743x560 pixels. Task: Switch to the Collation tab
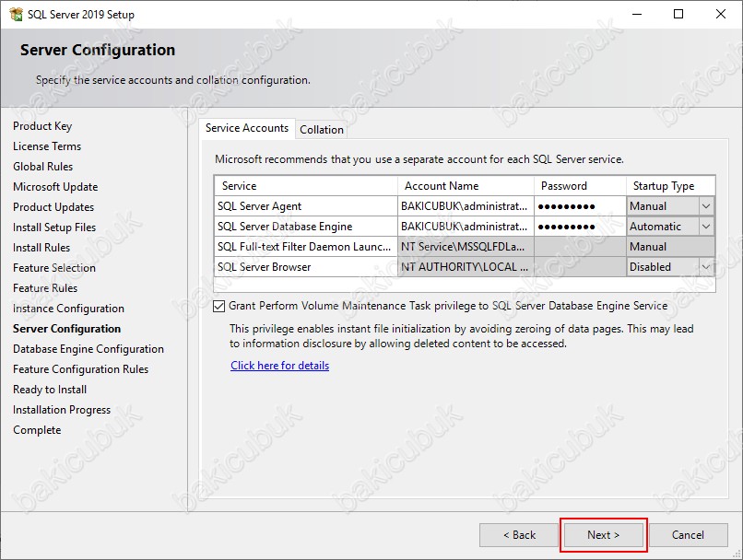point(322,130)
